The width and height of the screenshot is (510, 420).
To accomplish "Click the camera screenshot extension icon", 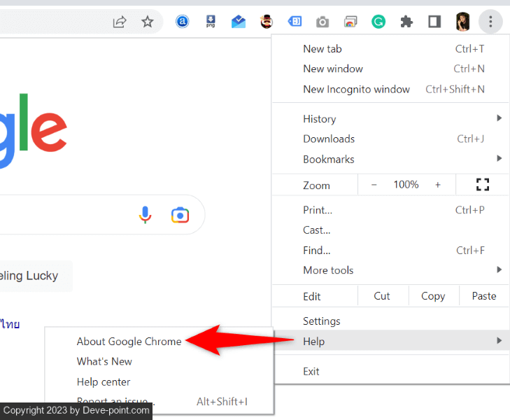I will [x=322, y=22].
